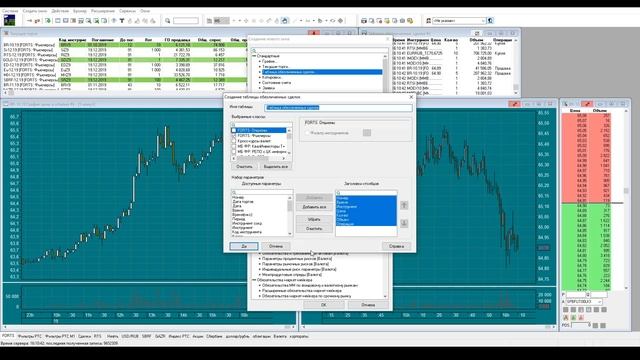Open help with the Справка button
This screenshot has height=360, width=640.
click(x=396, y=246)
